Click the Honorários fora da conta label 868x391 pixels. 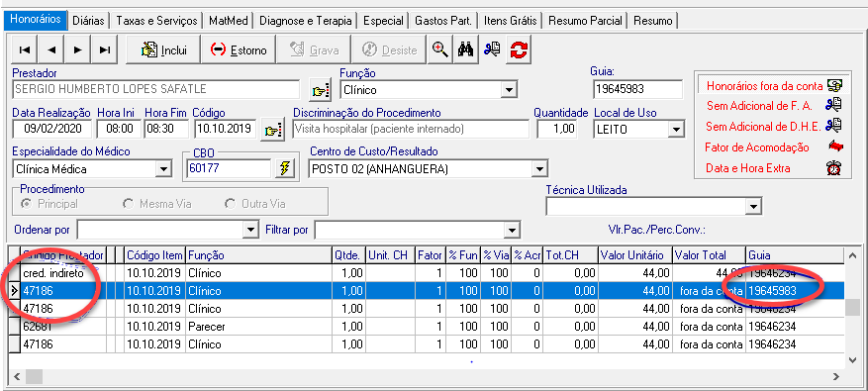(x=764, y=86)
